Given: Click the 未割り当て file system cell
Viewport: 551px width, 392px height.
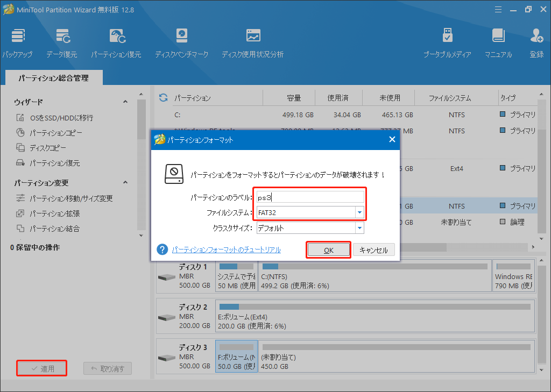Looking at the screenshot, I should pyautogui.click(x=456, y=222).
